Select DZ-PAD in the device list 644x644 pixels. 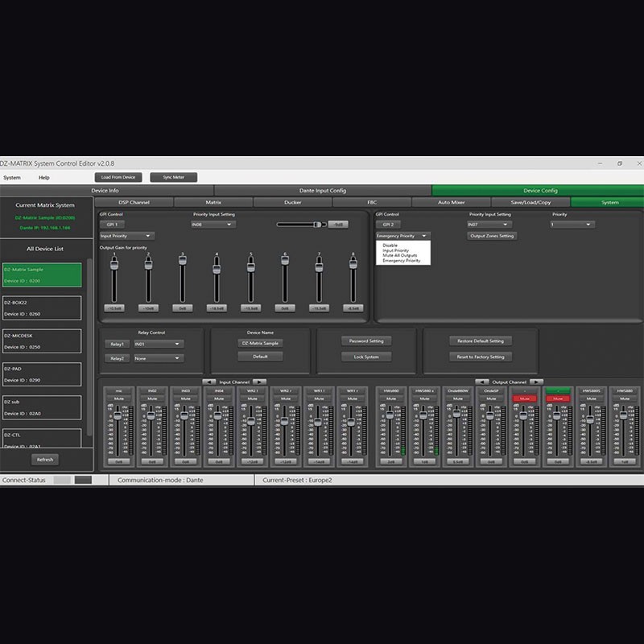(42, 374)
